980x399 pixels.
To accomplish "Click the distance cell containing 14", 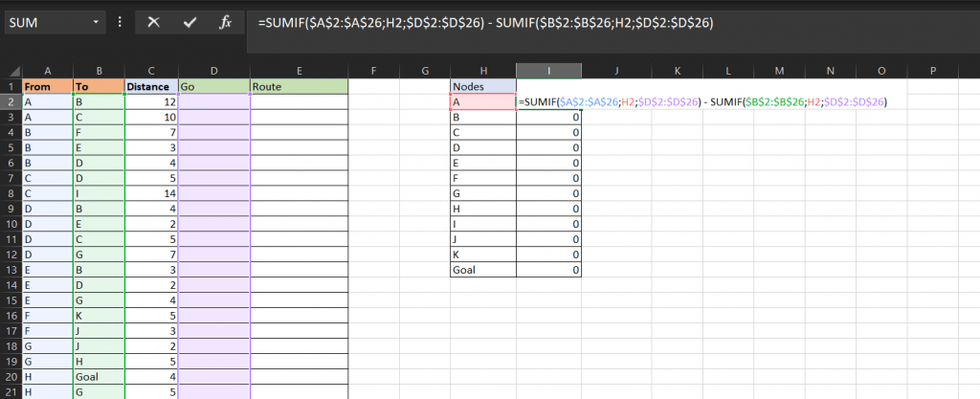I will click(150, 194).
